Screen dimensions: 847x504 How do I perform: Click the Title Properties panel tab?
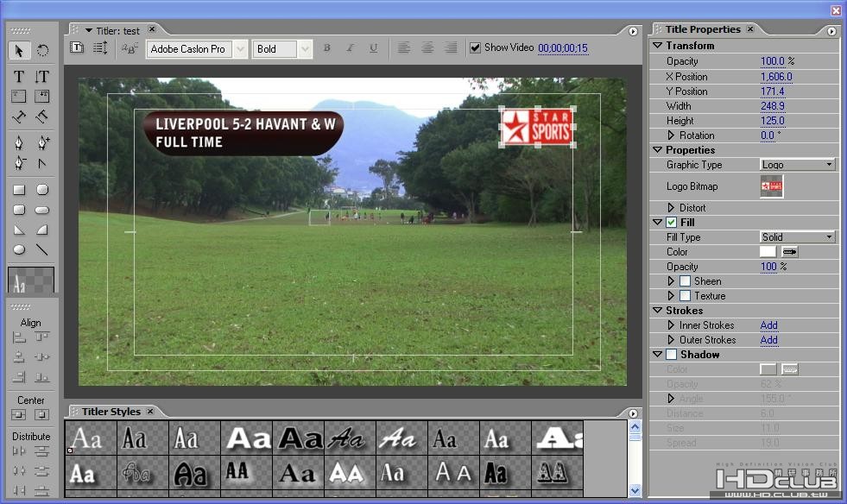coord(703,29)
